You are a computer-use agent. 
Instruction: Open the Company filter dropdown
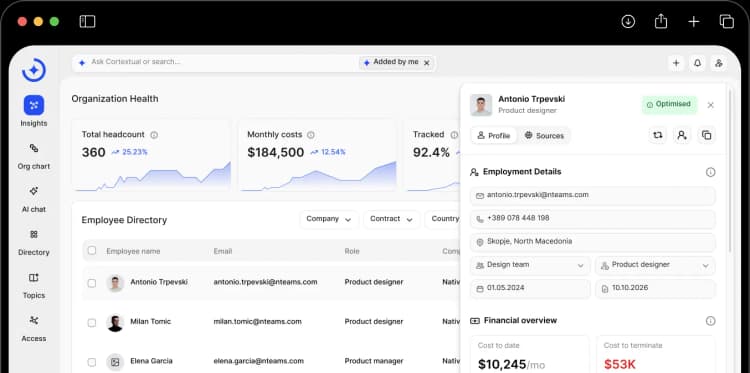point(329,219)
